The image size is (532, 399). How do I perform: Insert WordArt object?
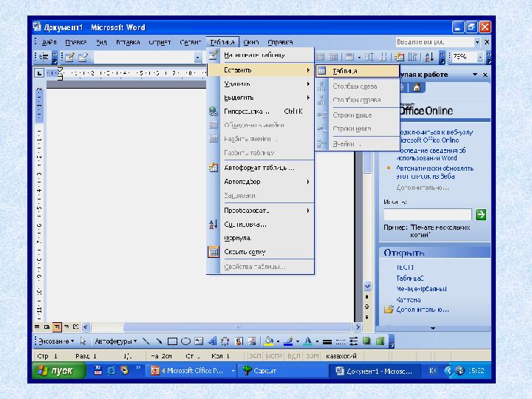tap(212, 341)
